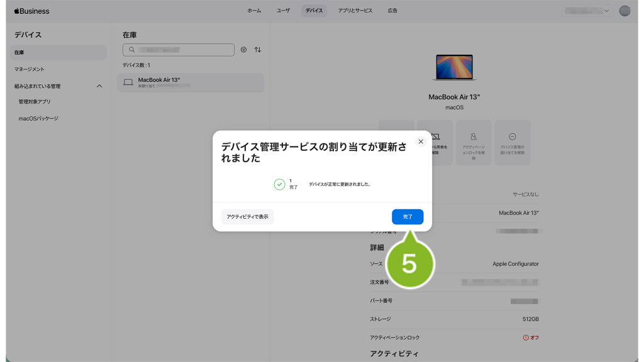Select マネージメント in the sidebar
Viewport: 644px width, 362px height.
click(x=30, y=69)
